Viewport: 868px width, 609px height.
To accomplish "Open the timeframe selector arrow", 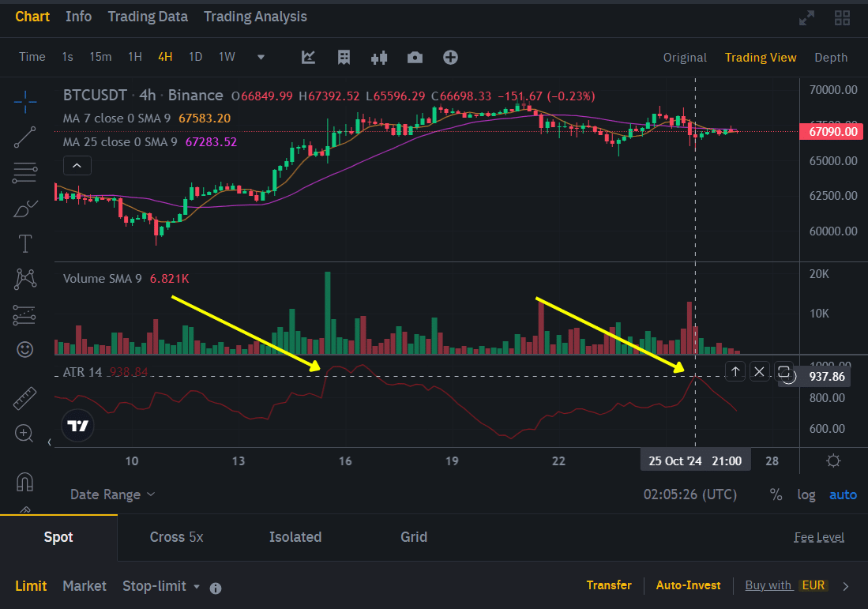I will 261,57.
